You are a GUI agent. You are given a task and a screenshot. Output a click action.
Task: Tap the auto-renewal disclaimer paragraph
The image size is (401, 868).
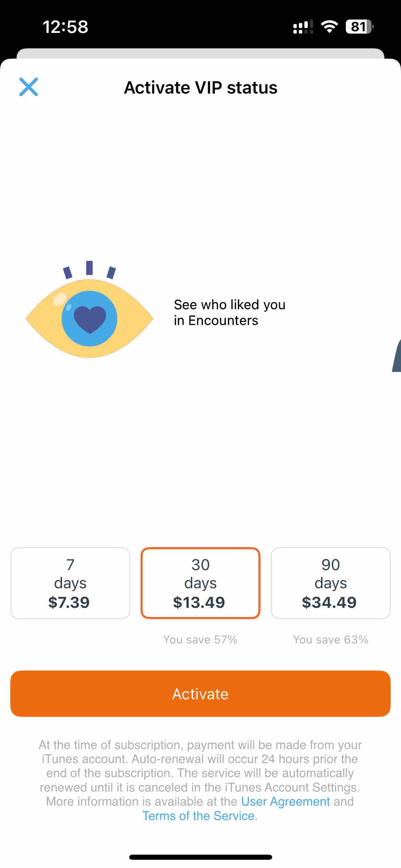click(x=200, y=780)
